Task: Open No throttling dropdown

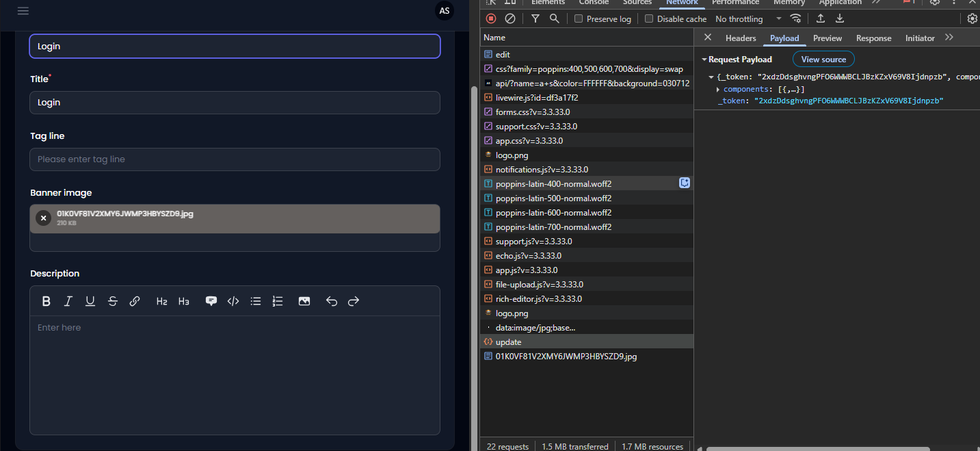Action: [748, 18]
